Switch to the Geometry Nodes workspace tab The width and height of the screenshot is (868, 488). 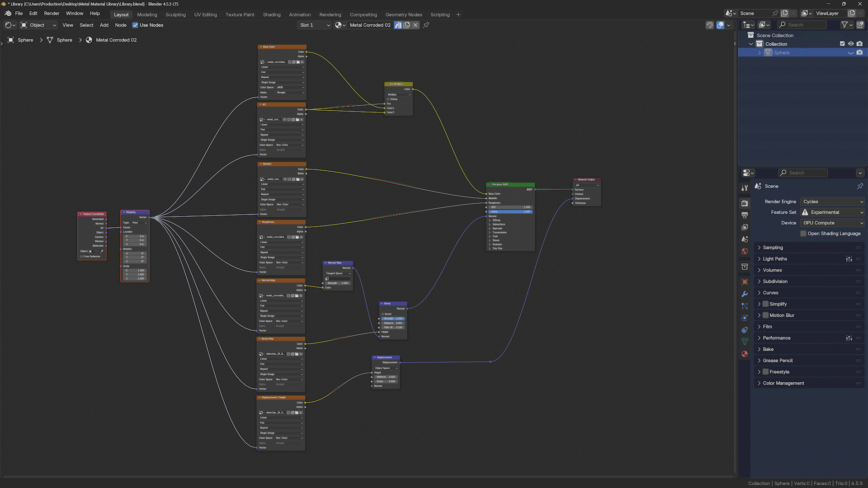pos(404,14)
